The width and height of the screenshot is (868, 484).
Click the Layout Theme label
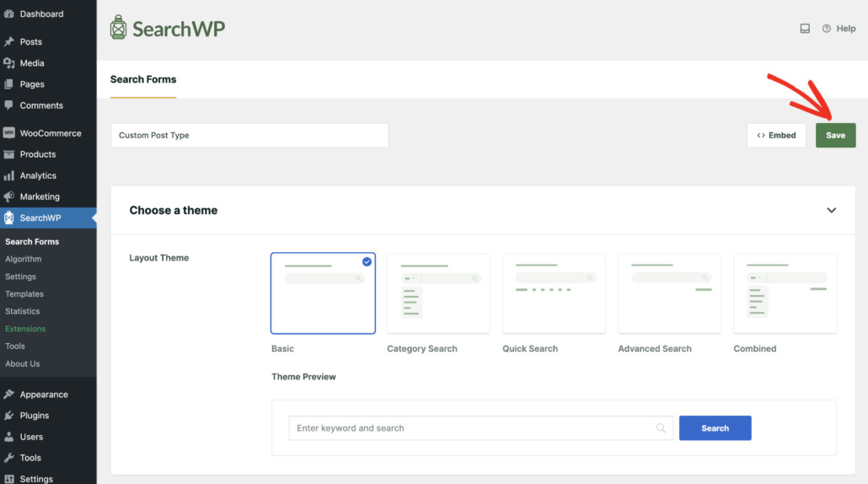[x=159, y=257]
